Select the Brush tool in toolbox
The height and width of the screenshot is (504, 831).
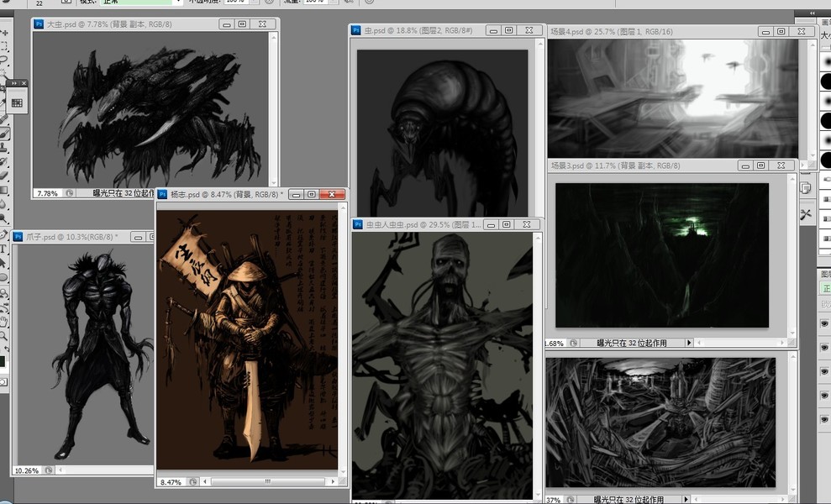[4, 134]
